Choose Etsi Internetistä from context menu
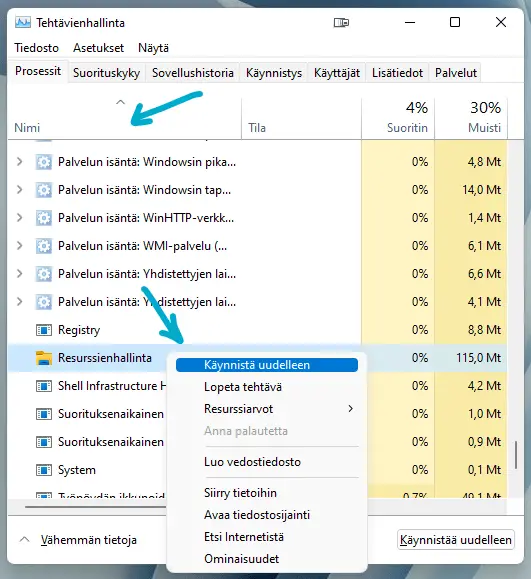The height and width of the screenshot is (579, 531). [x=267, y=537]
